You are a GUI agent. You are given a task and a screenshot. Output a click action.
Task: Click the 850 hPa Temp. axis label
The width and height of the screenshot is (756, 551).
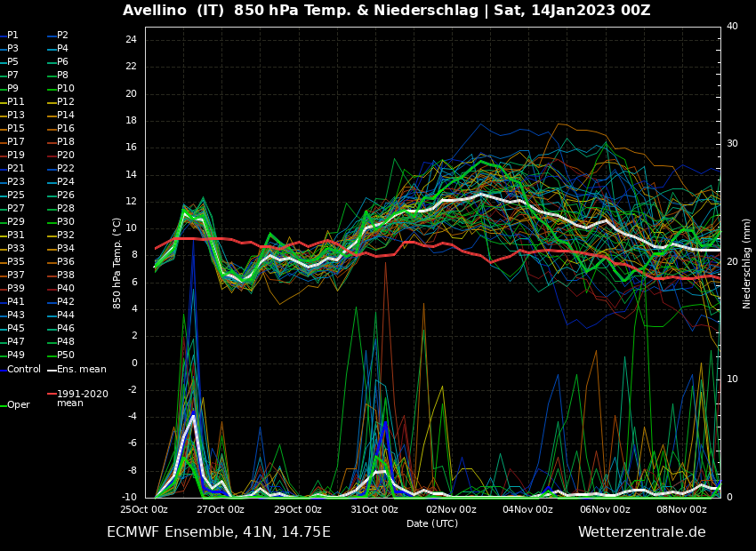(x=117, y=263)
